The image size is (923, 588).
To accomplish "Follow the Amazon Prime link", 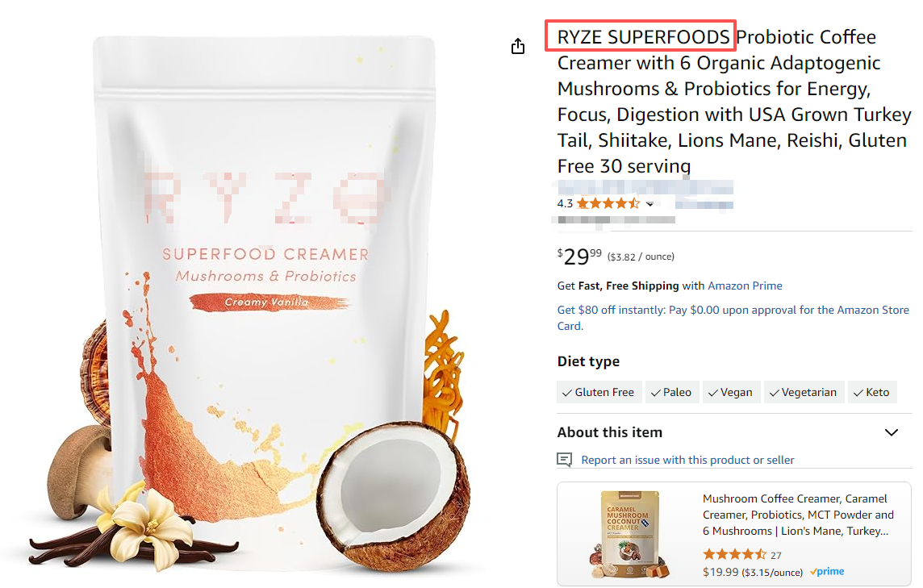I will pyautogui.click(x=745, y=286).
